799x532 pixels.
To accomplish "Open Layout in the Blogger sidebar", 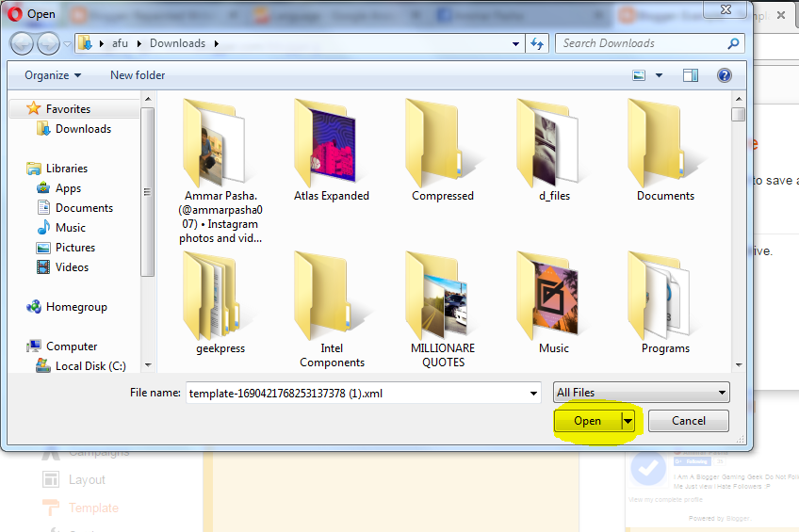I will tap(75, 479).
